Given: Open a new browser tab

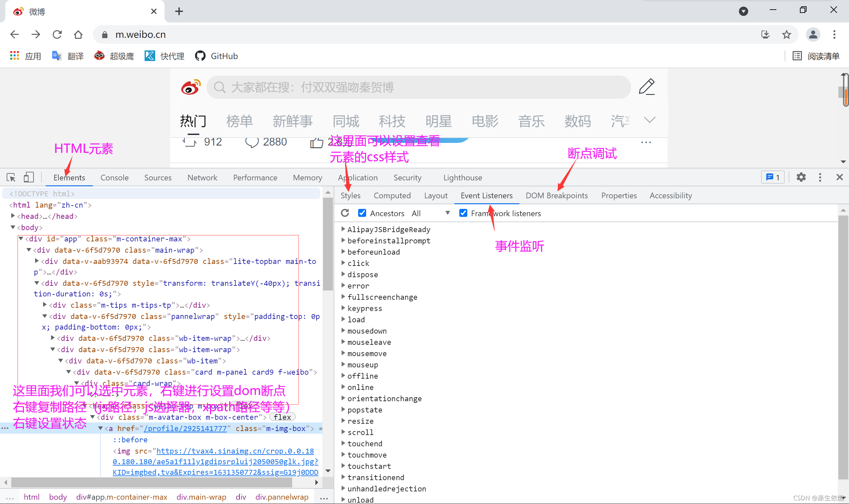Looking at the screenshot, I should click(x=179, y=12).
